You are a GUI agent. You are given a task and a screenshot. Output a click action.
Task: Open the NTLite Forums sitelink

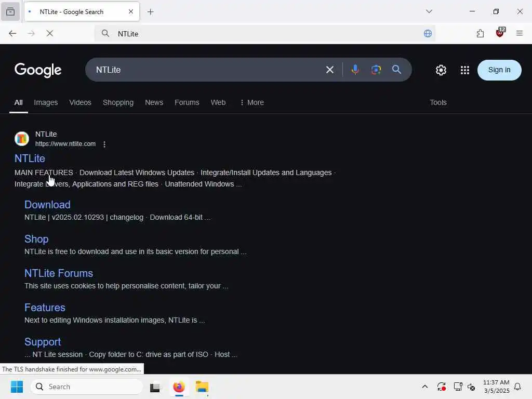pyautogui.click(x=59, y=273)
